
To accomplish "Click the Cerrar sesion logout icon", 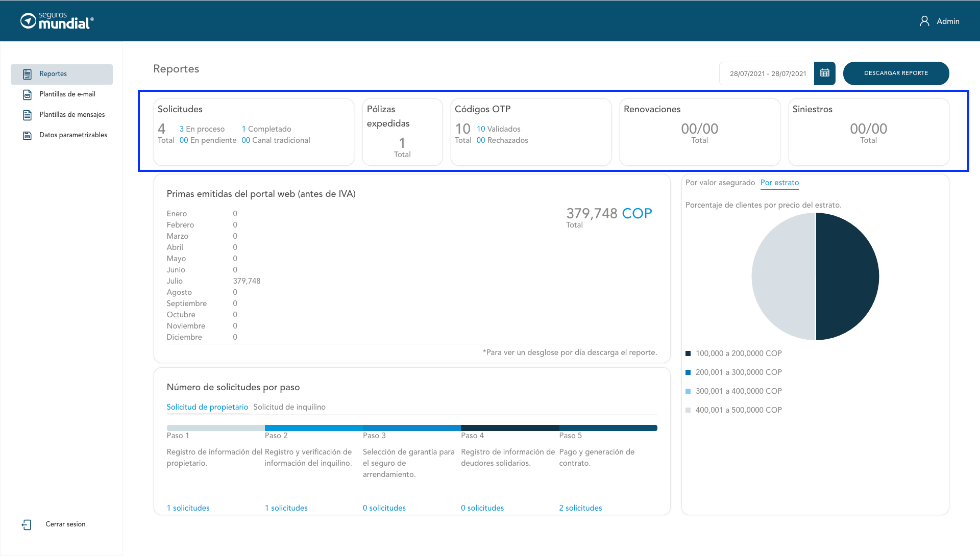I will click(x=27, y=525).
